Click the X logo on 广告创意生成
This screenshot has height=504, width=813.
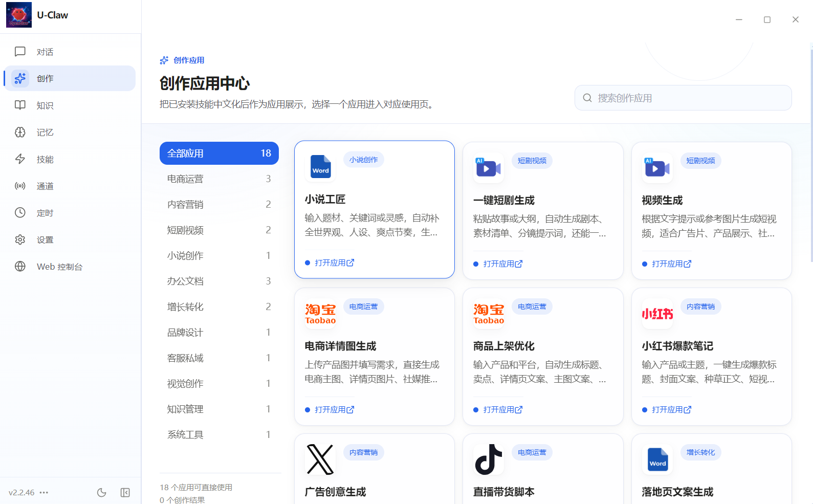point(320,459)
